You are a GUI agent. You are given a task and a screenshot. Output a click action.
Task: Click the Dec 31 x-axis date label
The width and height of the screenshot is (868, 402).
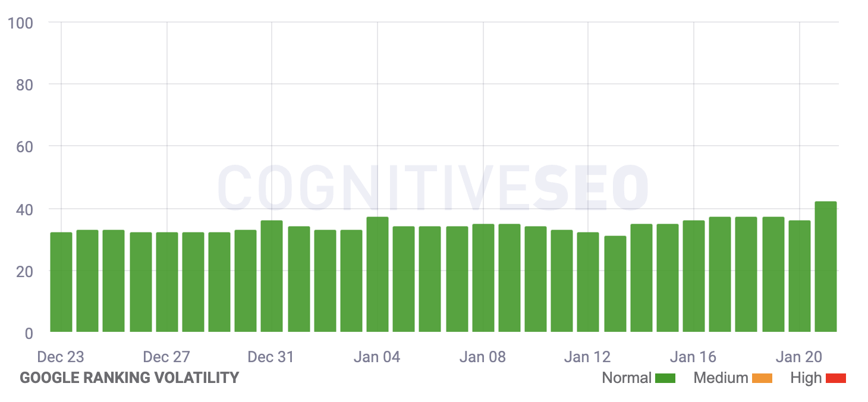pos(271,357)
